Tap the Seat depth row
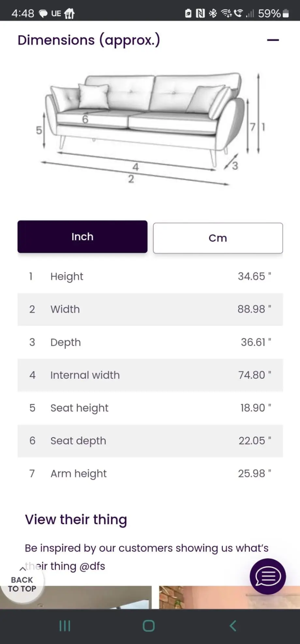The image size is (300, 644). pyautogui.click(x=150, y=441)
